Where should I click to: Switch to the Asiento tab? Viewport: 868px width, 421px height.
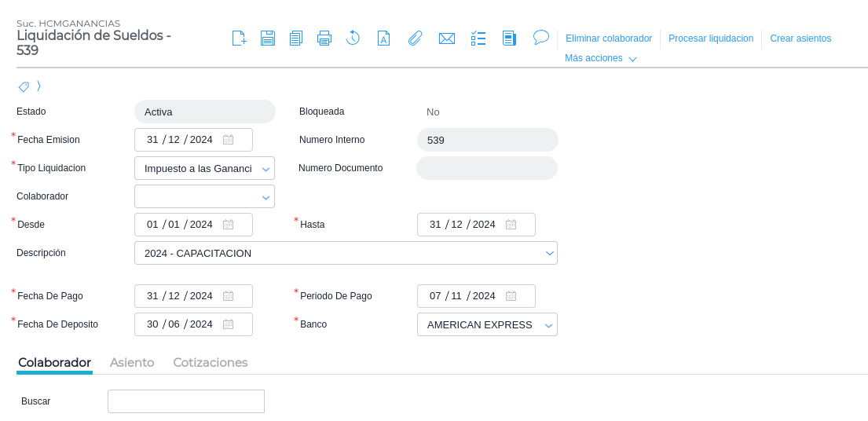pos(132,362)
